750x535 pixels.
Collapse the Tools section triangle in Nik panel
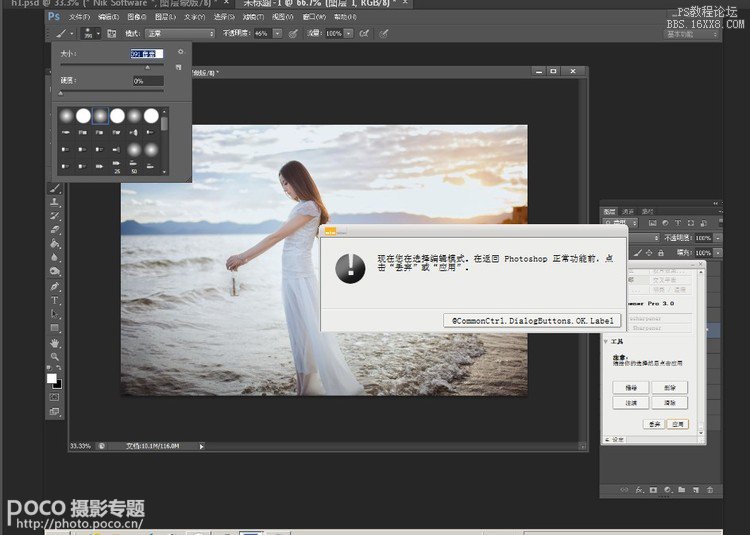pyautogui.click(x=606, y=341)
